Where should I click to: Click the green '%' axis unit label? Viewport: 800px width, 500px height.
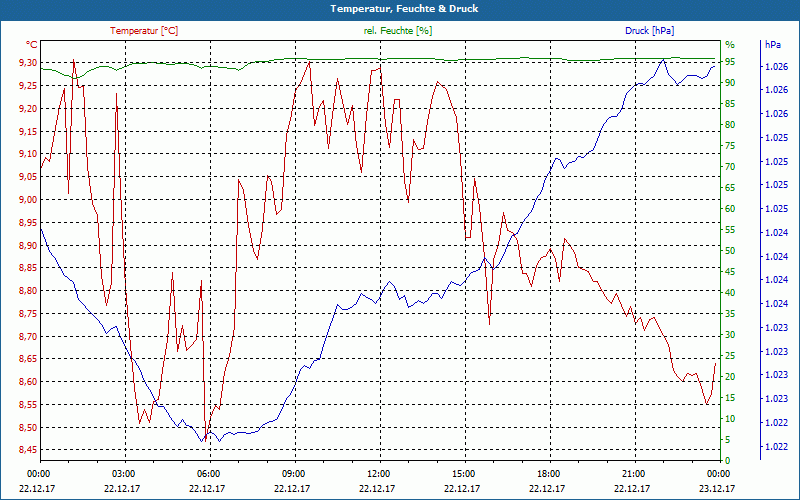[730, 44]
